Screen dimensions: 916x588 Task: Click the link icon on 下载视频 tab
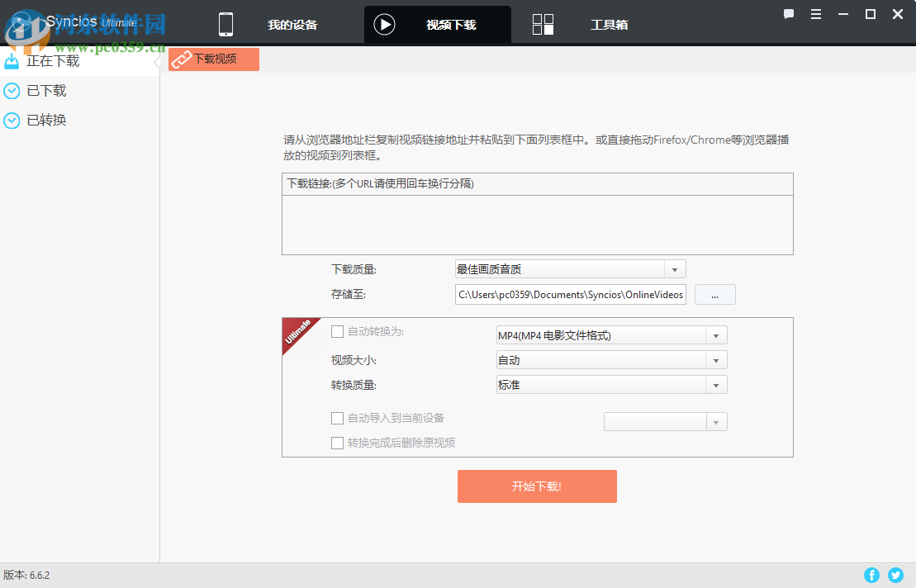pos(180,59)
